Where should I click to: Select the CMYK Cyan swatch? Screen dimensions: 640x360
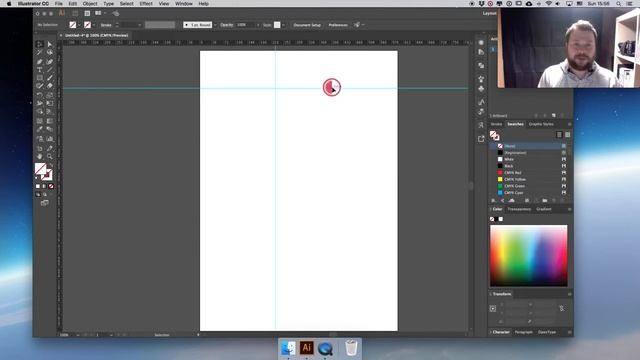point(528,193)
